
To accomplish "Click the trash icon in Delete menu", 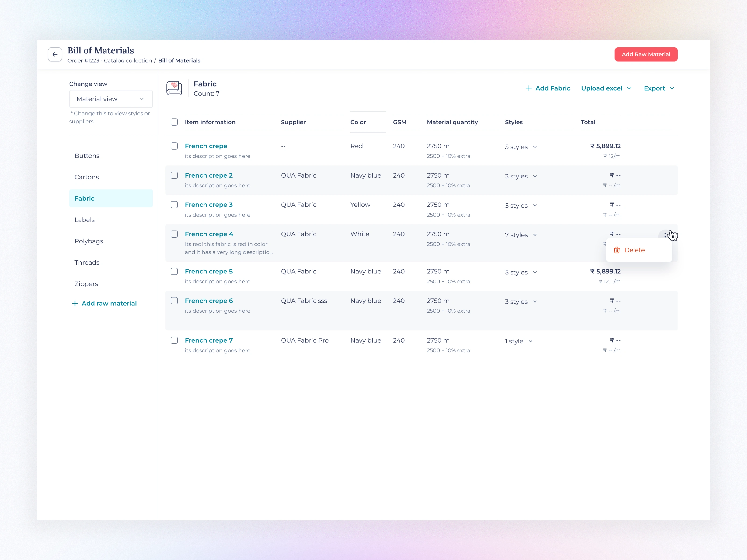I will (617, 250).
